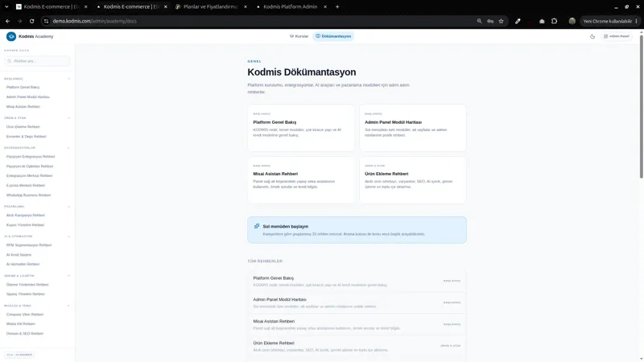The width and height of the screenshot is (644, 362).
Task: Click the page vertical scrollbar
Action: tap(641, 107)
